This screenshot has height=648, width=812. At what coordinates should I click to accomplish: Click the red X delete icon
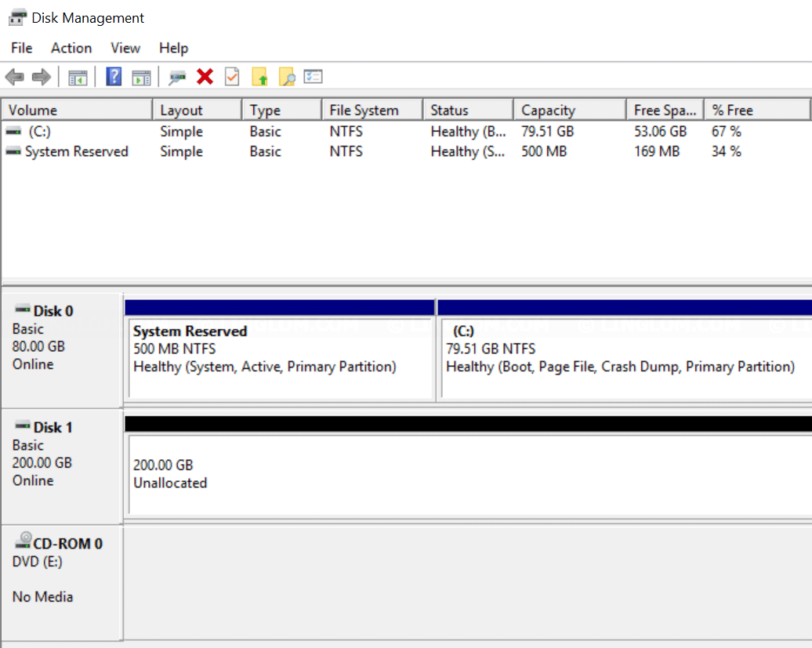coord(205,77)
